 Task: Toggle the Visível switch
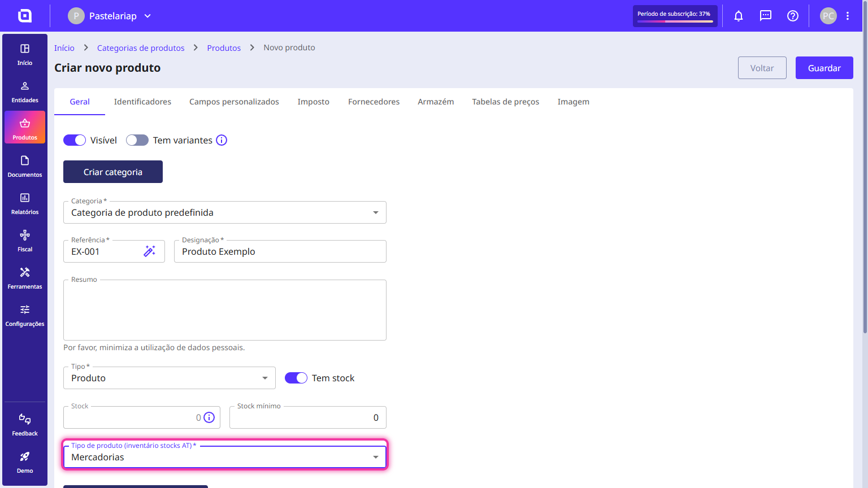point(75,140)
